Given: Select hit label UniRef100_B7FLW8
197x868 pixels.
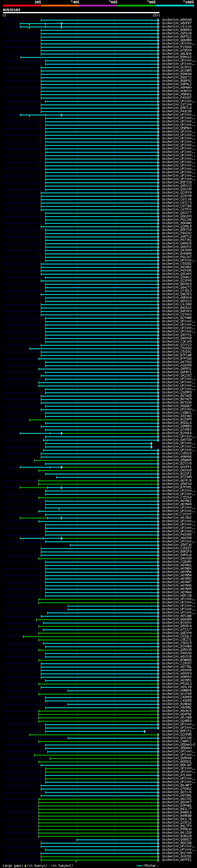Looking at the screenshot, I should [x=177, y=355].
